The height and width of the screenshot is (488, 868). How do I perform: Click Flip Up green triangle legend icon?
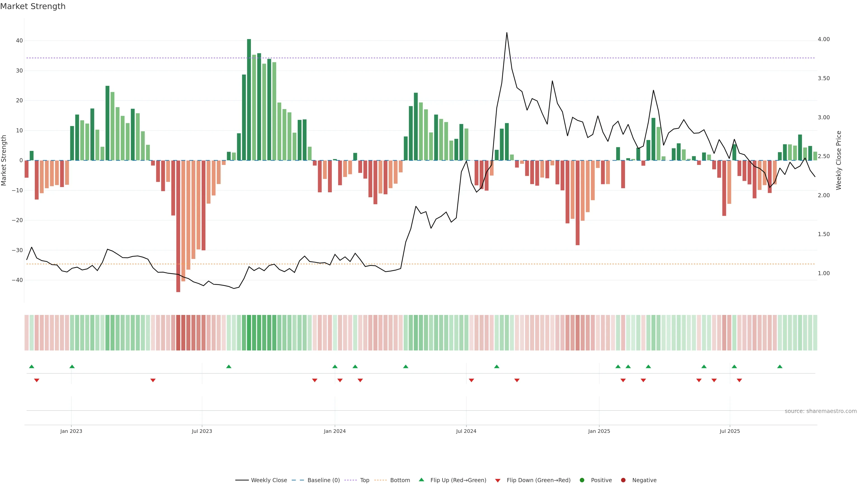pos(421,480)
